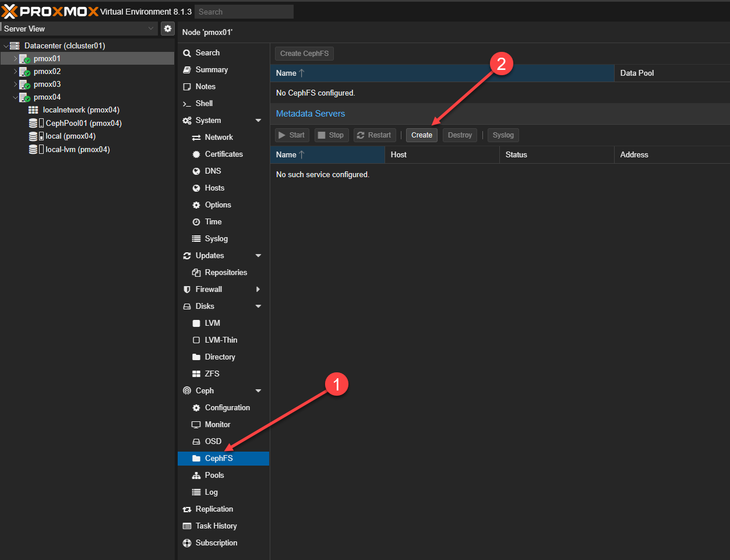Screen dimensions: 730x560
Task: Collapse the pmox04 node in tree
Action: 16,97
